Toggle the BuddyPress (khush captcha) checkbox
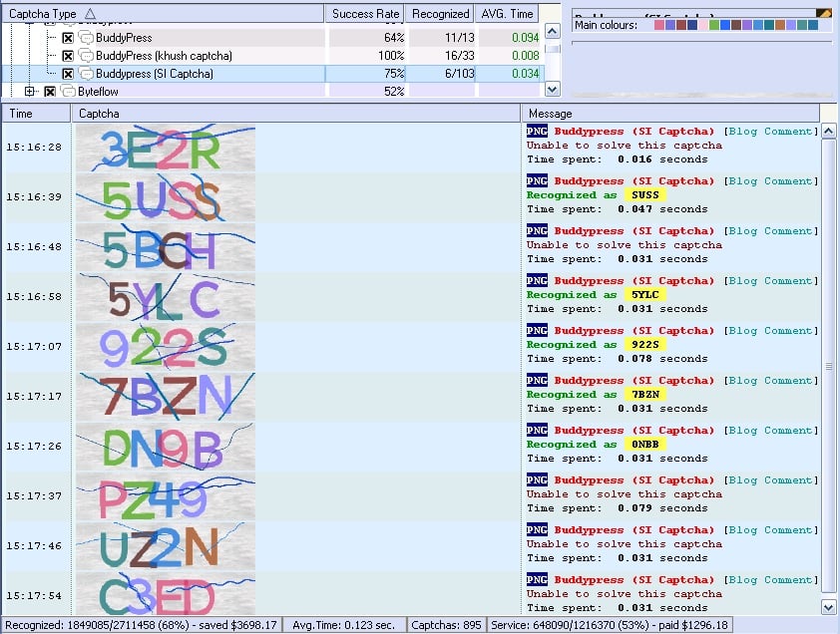840x634 pixels. [68, 56]
